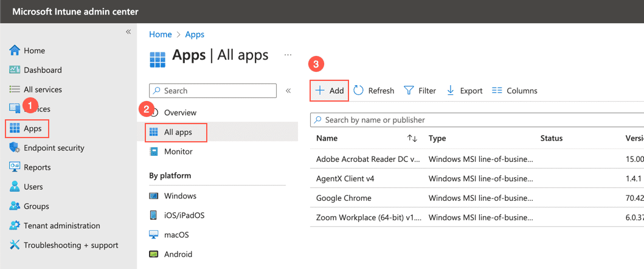The image size is (644, 269).
Task: Click the Type column header
Action: click(x=437, y=138)
